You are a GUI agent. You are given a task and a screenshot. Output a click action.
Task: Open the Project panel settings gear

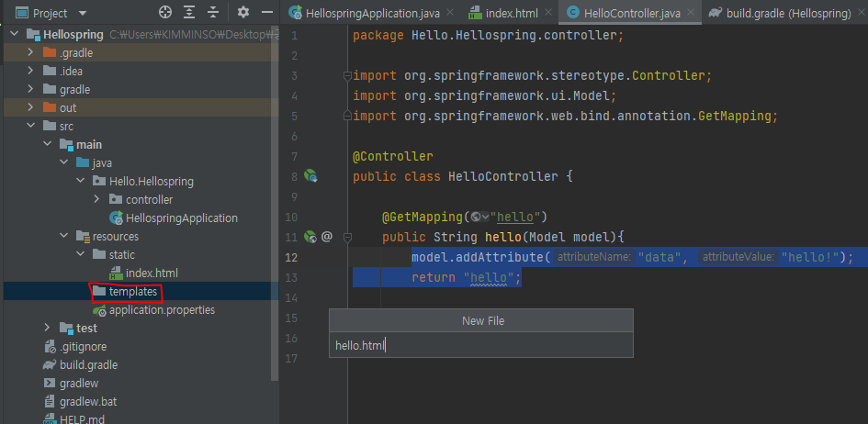click(x=243, y=12)
